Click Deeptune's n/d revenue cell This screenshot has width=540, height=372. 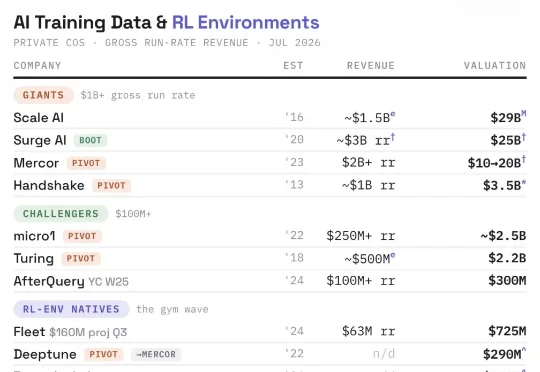pyautogui.click(x=384, y=353)
